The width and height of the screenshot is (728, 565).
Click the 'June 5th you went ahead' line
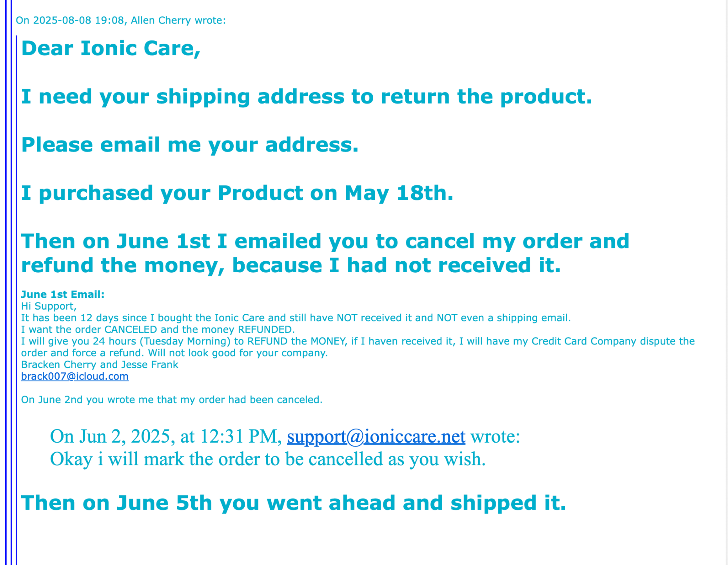(x=294, y=503)
